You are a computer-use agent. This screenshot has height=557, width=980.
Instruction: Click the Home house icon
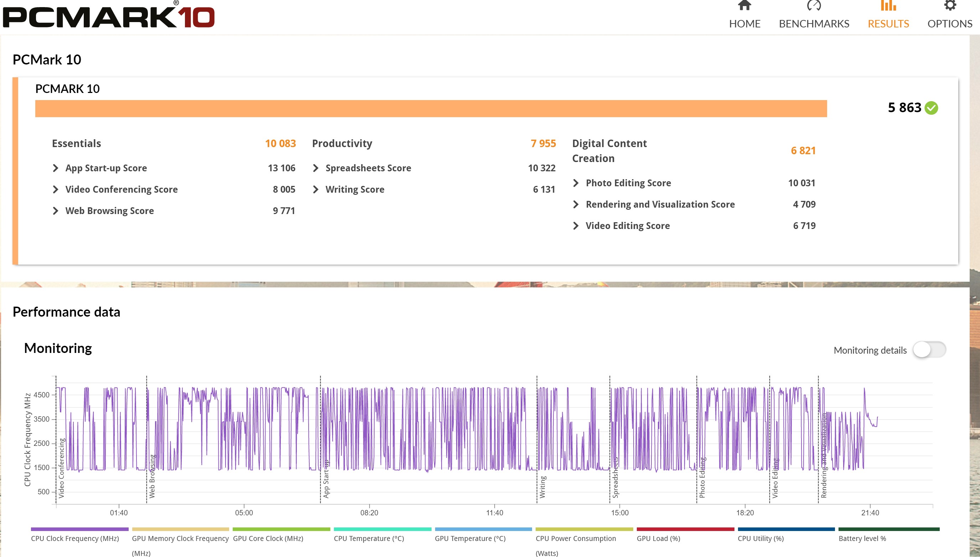point(744,5)
